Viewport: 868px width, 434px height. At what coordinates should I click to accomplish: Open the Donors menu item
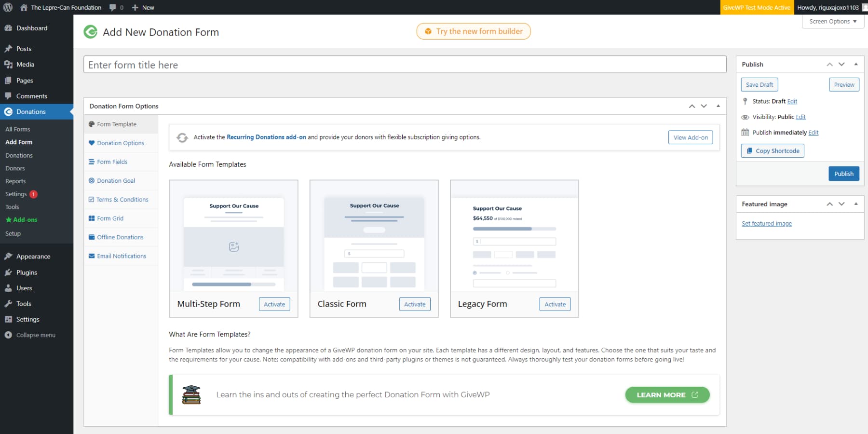15,168
